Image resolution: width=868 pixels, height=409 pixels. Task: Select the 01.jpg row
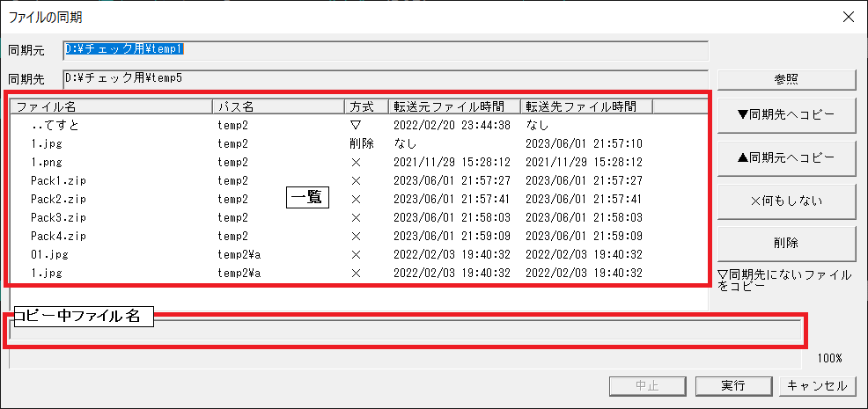coord(358,254)
